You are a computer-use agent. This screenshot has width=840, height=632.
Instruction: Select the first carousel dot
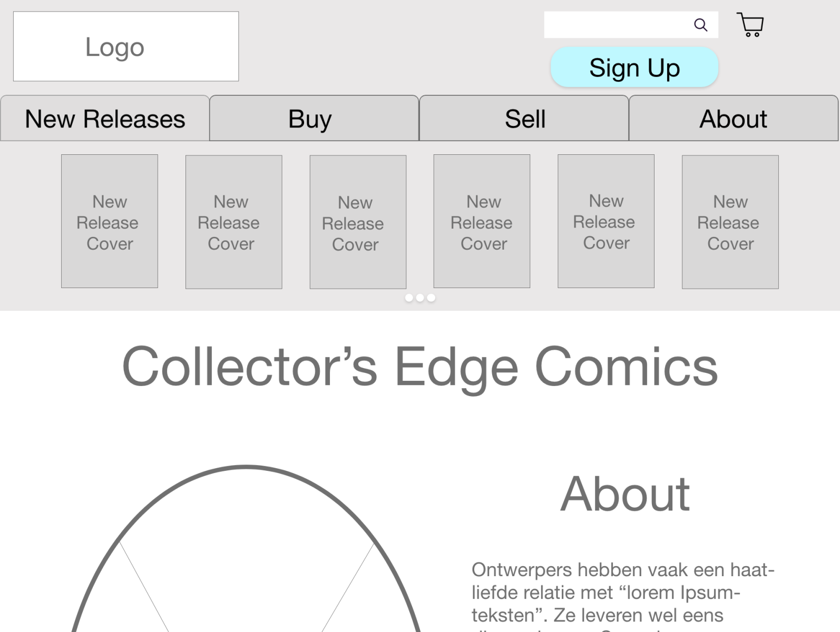pos(410,298)
